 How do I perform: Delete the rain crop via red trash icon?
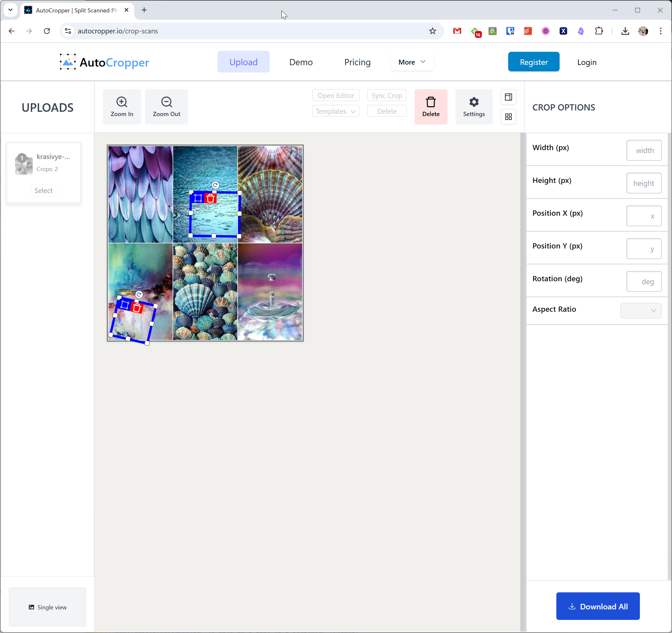coord(211,199)
